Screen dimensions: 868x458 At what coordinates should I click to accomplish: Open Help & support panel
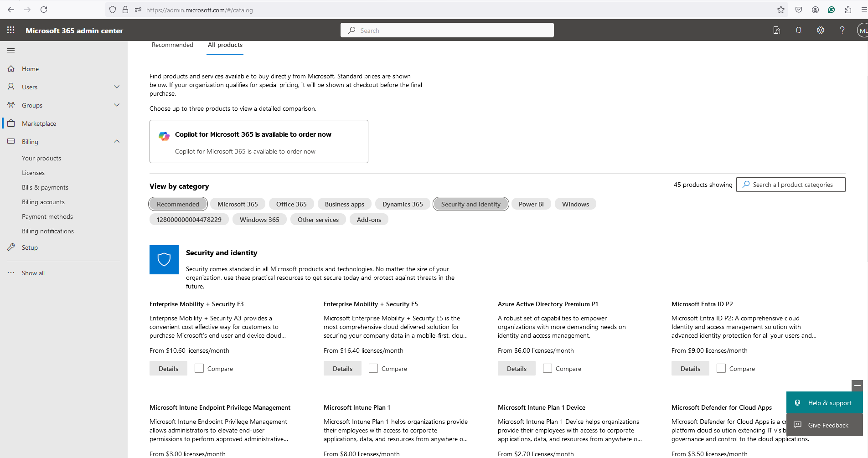point(824,403)
